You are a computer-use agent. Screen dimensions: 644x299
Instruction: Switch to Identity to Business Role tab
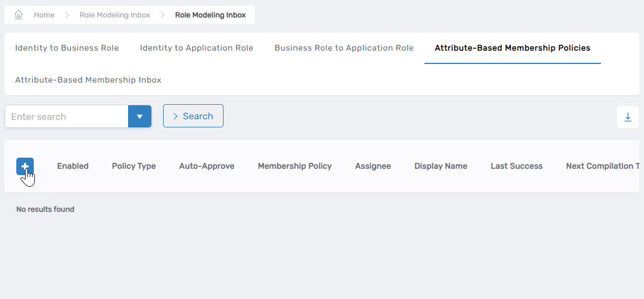click(x=67, y=48)
